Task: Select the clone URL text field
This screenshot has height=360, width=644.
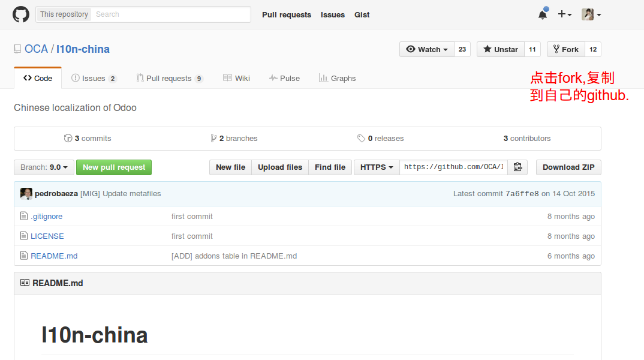Action: (454, 167)
